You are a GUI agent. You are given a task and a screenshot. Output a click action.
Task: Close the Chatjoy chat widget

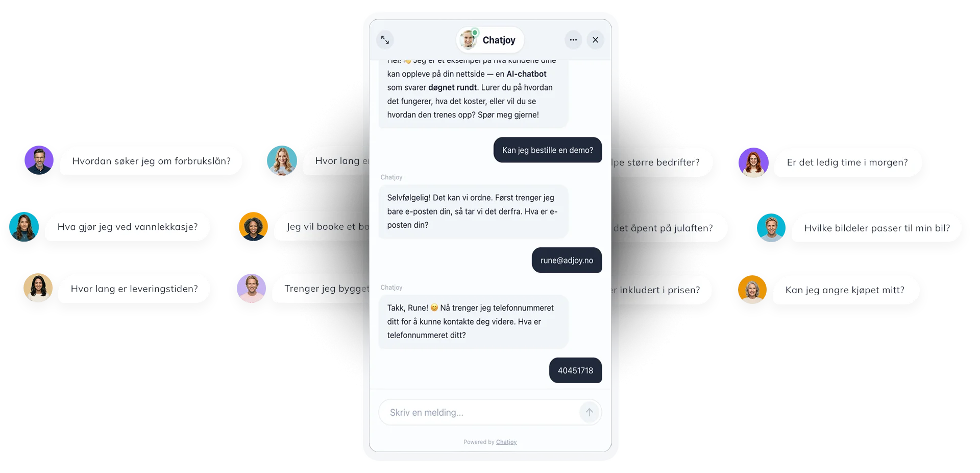point(595,40)
